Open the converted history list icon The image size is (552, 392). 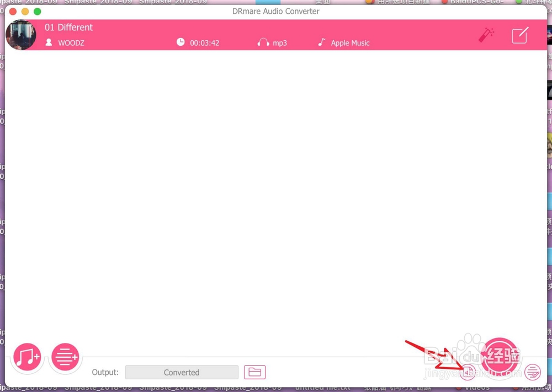[x=533, y=372]
